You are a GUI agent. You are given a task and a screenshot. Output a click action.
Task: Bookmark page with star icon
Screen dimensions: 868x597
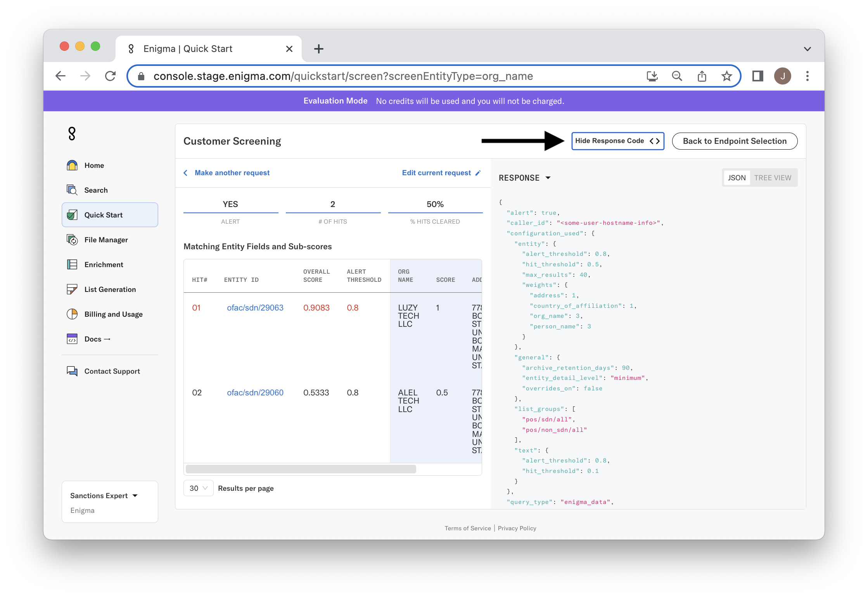coord(726,76)
